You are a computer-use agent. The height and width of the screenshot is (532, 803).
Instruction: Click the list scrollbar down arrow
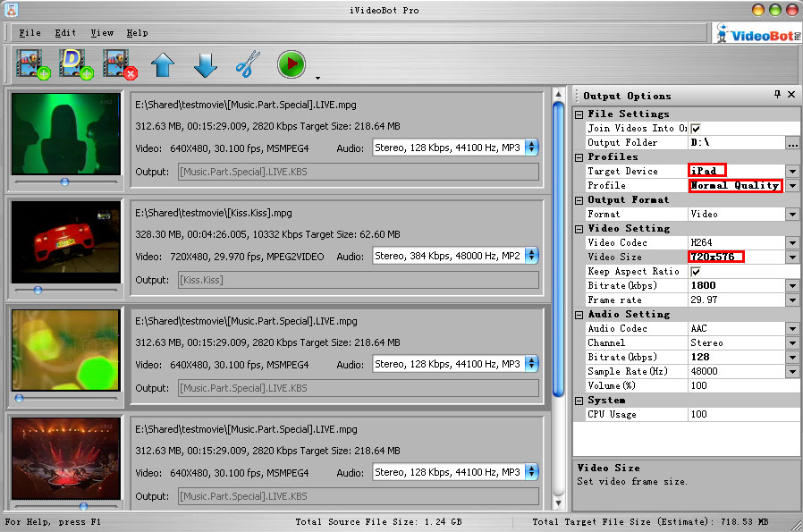pyautogui.click(x=558, y=503)
